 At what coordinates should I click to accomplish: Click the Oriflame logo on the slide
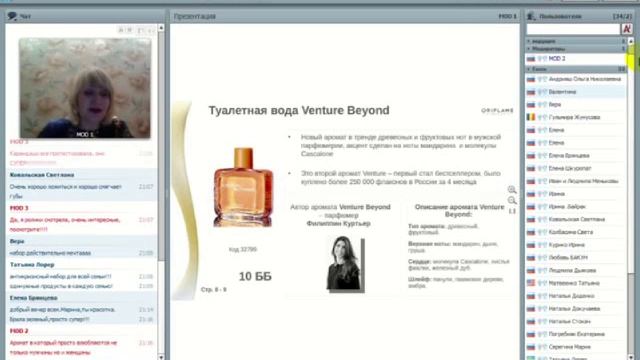(x=497, y=110)
